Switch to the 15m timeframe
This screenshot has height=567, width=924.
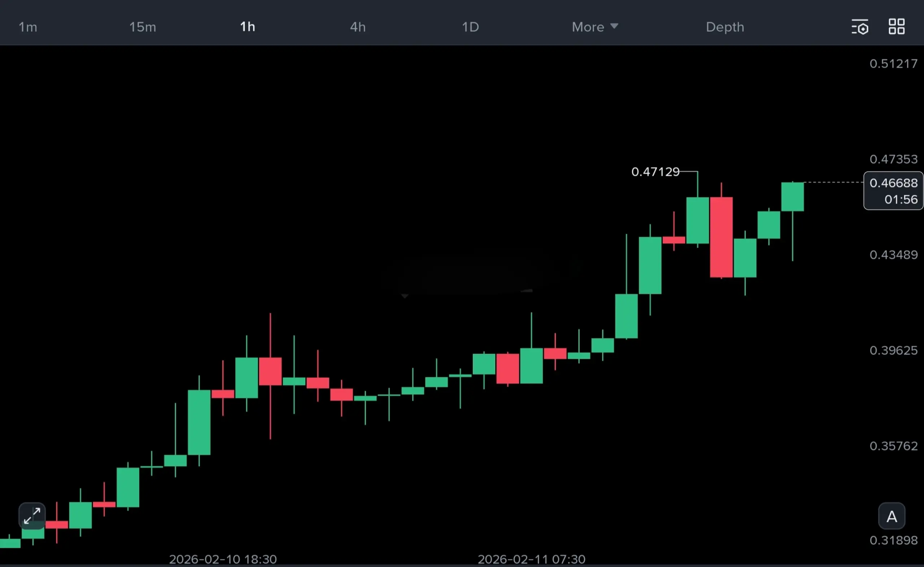(143, 27)
